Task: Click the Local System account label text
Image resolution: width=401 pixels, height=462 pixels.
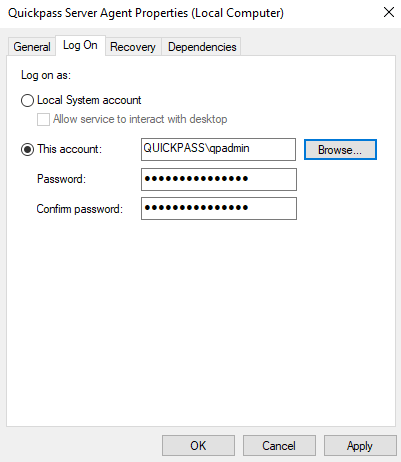Action: pyautogui.click(x=89, y=100)
